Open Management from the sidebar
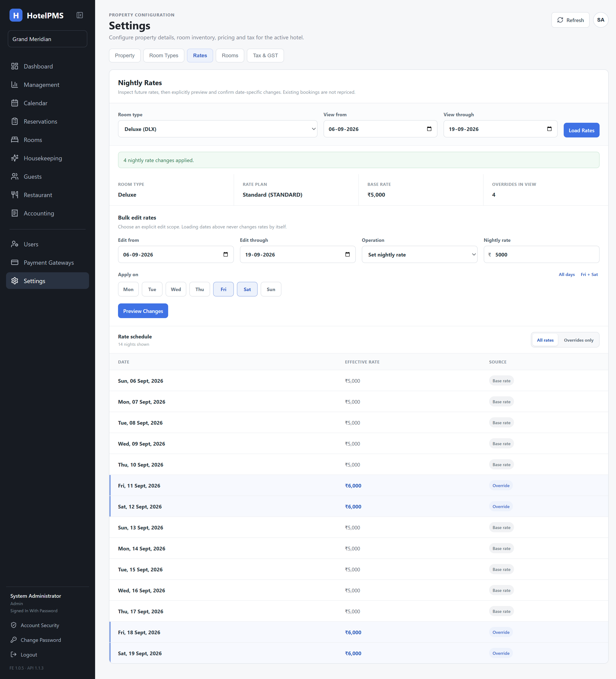This screenshot has height=679, width=616. pyautogui.click(x=48, y=84)
